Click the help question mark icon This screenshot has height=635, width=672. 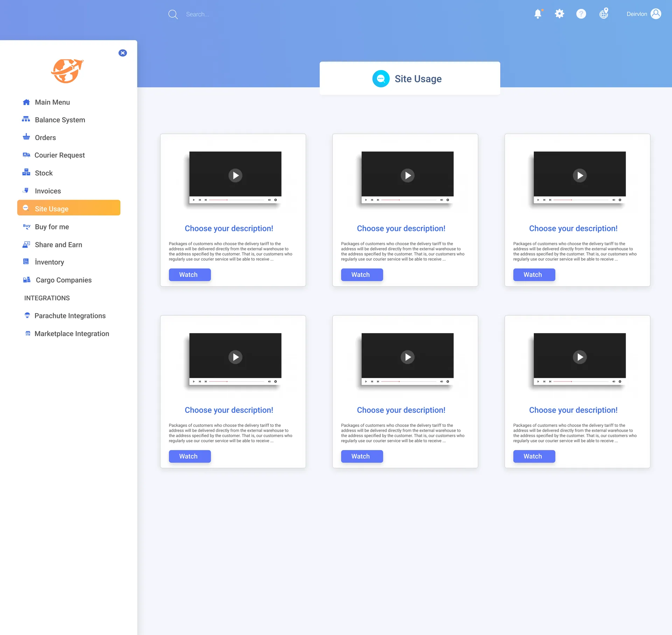(x=581, y=14)
